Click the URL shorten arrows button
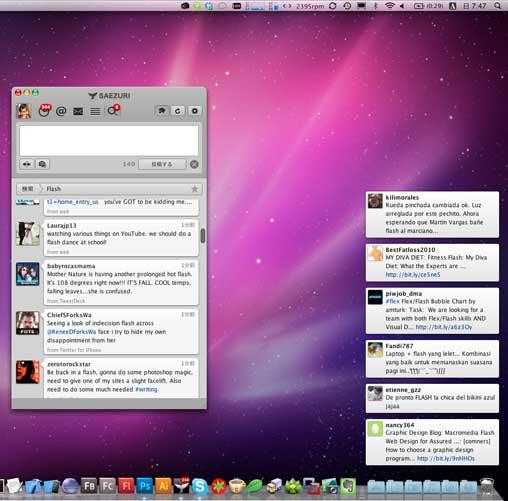Screen dimensions: 508x501 coord(27,164)
